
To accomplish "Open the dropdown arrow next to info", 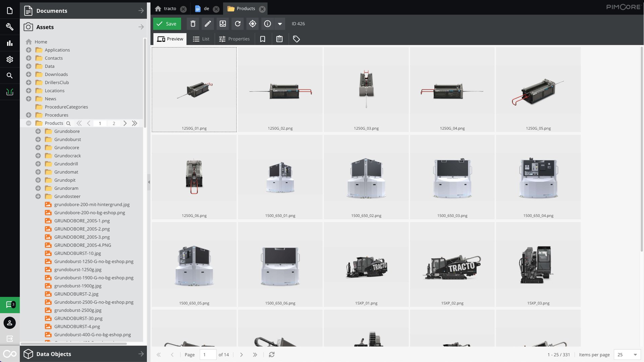I will [x=280, y=24].
